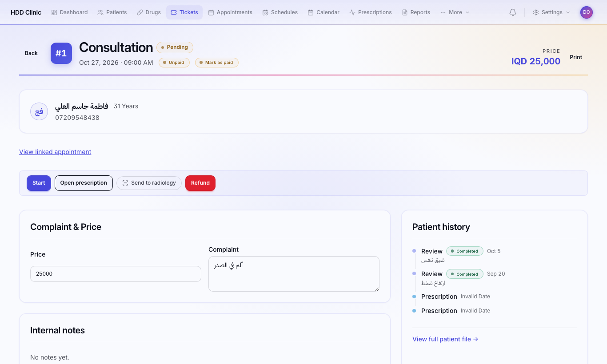Click the Consultation heading
The width and height of the screenshot is (607, 364).
tap(116, 47)
